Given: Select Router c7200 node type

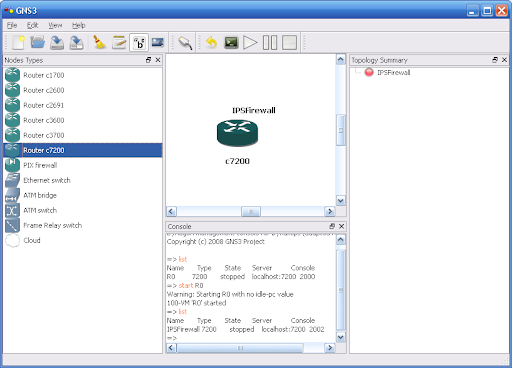Looking at the screenshot, I should point(83,150).
